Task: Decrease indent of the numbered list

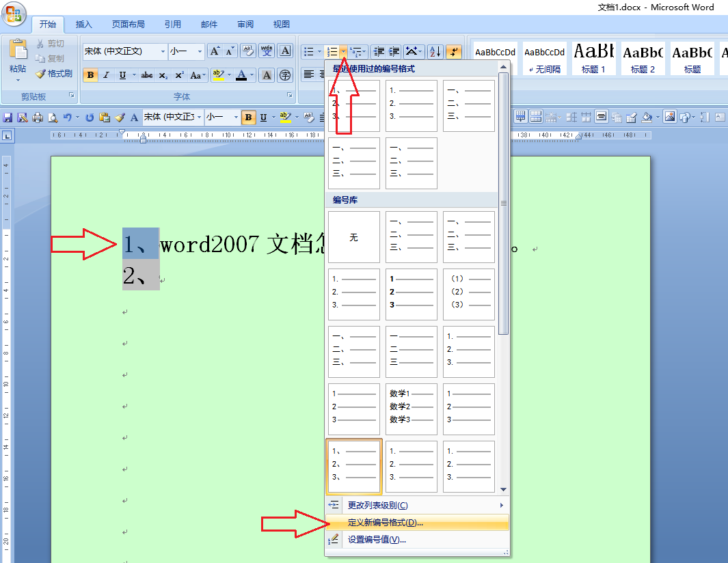Action: point(377,51)
